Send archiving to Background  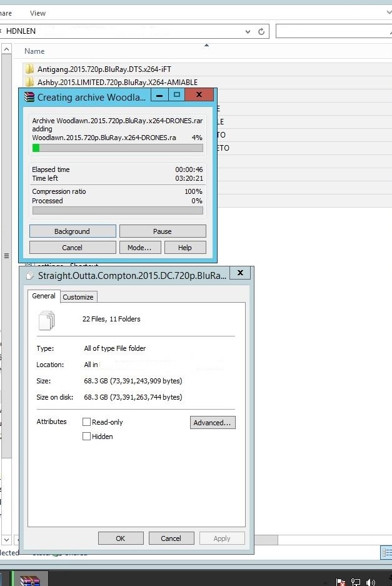(73, 231)
